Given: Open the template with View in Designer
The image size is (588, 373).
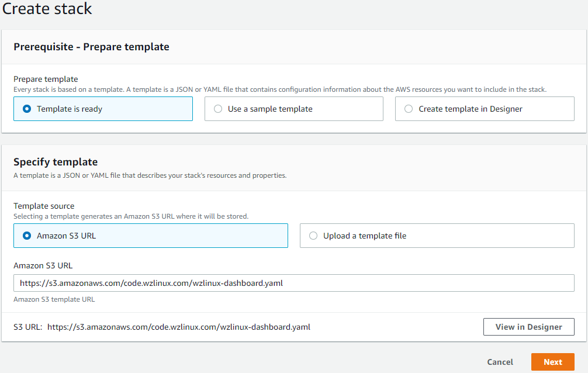Looking at the screenshot, I should pos(529,327).
